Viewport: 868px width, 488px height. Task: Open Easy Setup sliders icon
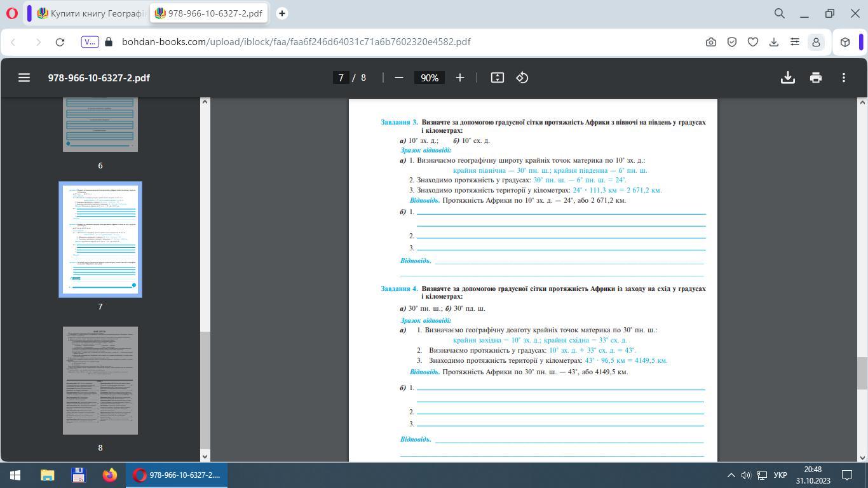(795, 42)
